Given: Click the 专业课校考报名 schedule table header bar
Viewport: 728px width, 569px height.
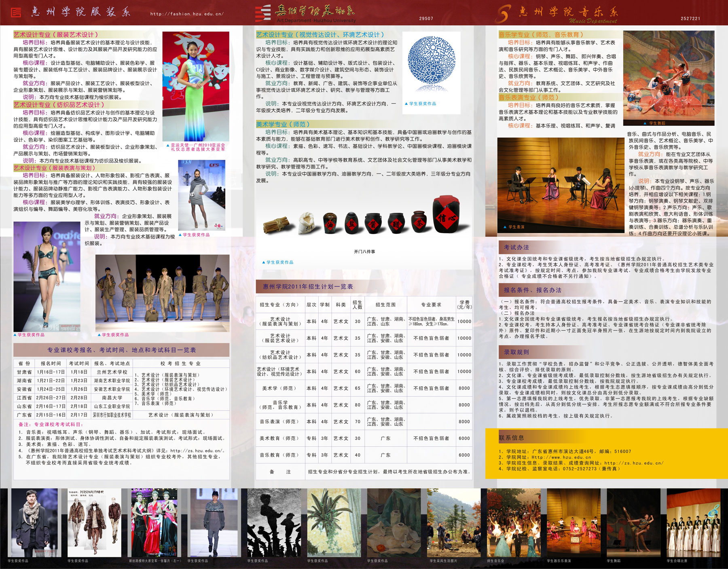Looking at the screenshot, I should point(121,350).
